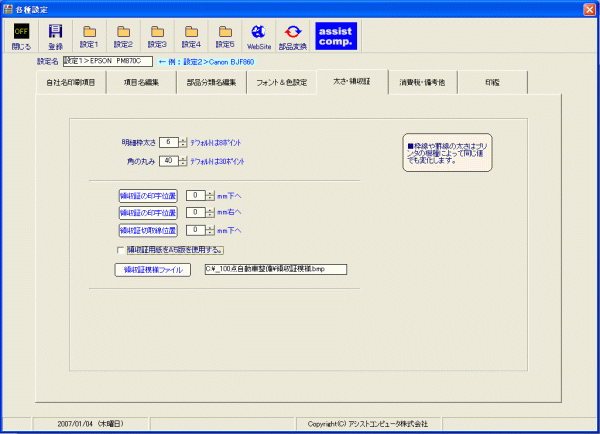Image resolution: width=600 pixels, height=434 pixels.
Task: Click the 切取線位置 value field
Action: pos(196,230)
